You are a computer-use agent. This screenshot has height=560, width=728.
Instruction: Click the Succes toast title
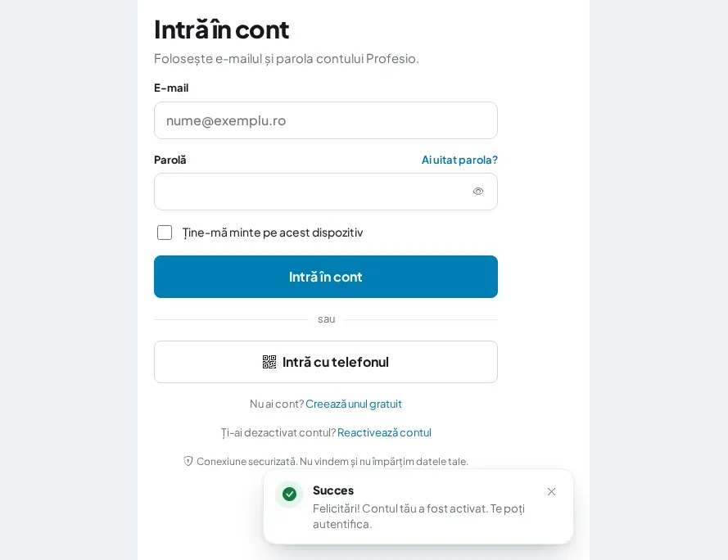333,490
